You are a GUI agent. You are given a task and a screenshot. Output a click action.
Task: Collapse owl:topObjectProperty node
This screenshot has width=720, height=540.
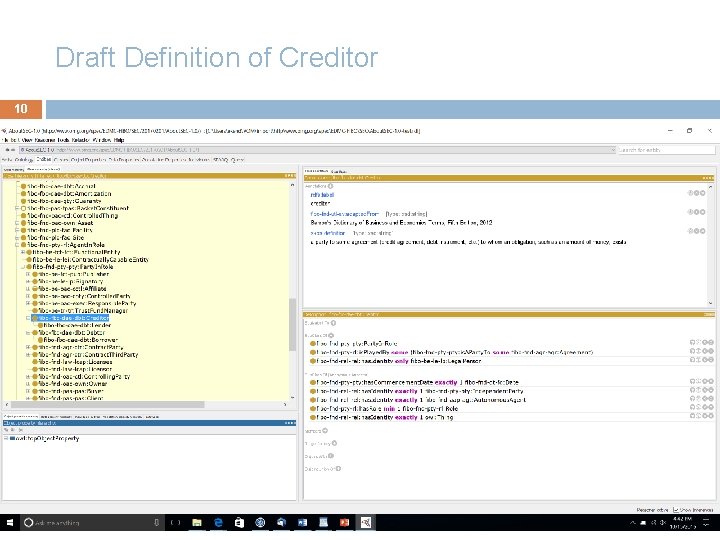tap(6, 439)
